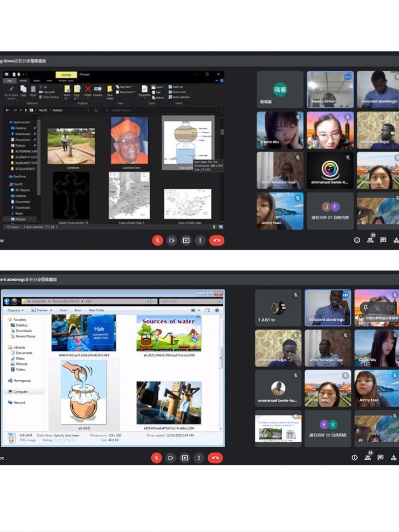Open chat panel in Simon's shared-screen meeting
The image size is (399, 532).
coord(383,240)
